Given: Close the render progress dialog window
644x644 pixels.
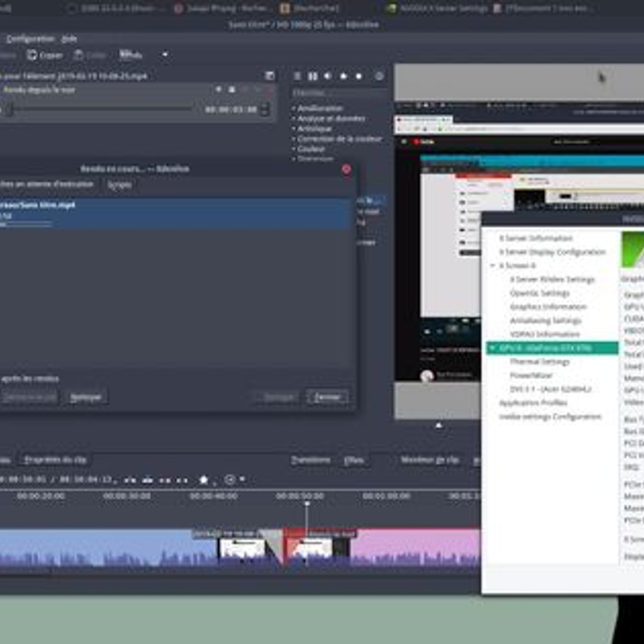Looking at the screenshot, I should pos(346,169).
